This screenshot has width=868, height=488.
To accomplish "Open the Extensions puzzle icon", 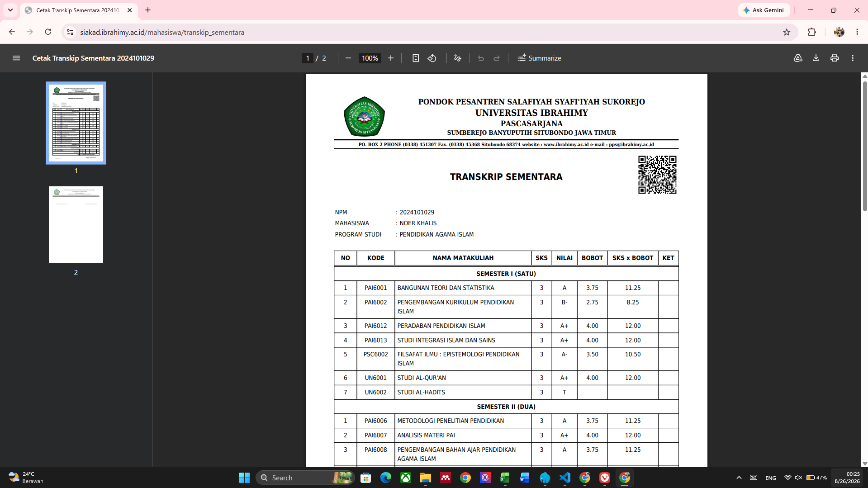I will tap(812, 32).
